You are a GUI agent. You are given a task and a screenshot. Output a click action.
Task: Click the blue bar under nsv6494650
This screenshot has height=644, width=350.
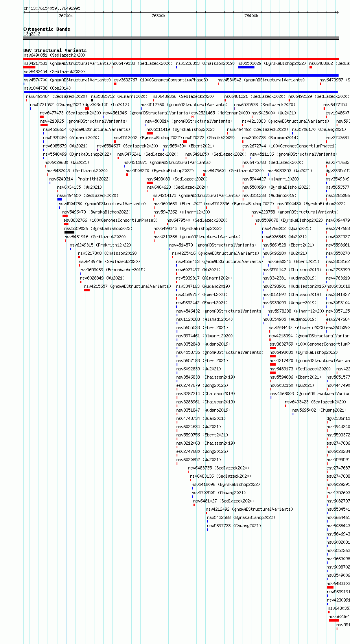(60, 199)
